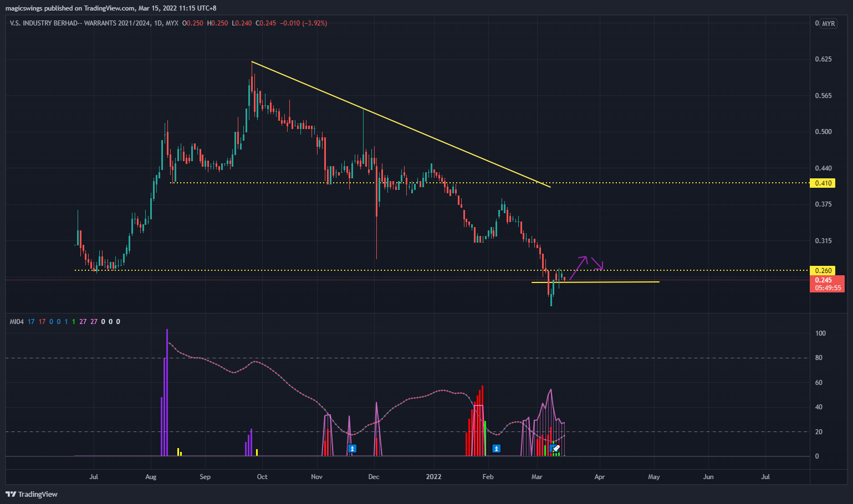Click the Mar label on time axis

[x=537, y=477]
